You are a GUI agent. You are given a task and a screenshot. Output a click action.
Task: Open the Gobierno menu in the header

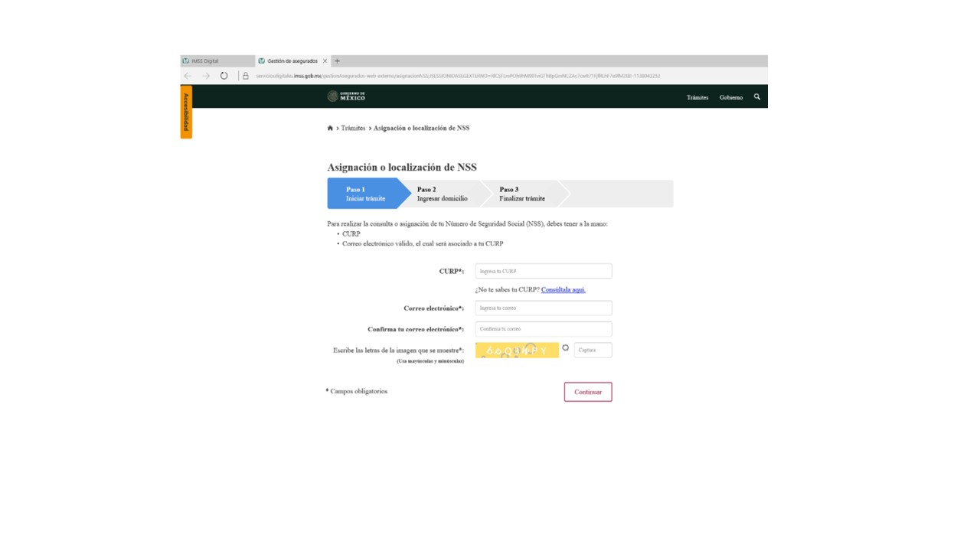[x=730, y=97]
